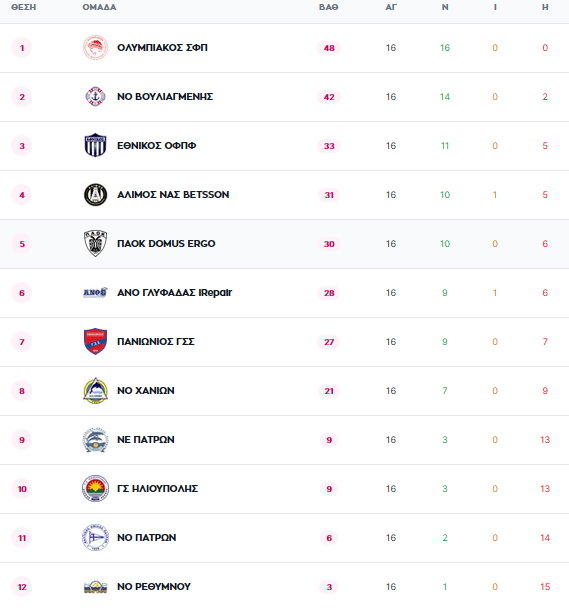Screen dimensions: 569x611
Task: Click the PAOK double-headed eagle crest
Action: tap(95, 244)
